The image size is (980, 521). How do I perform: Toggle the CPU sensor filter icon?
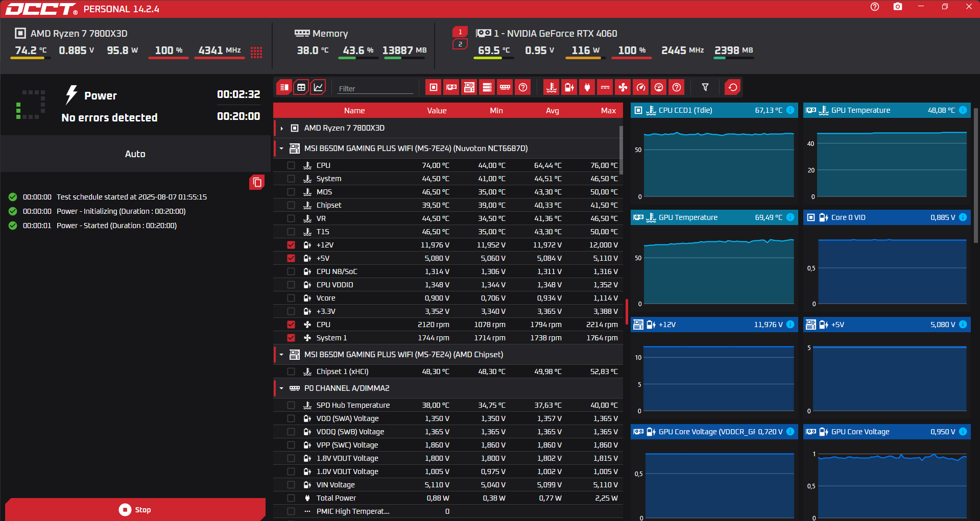(434, 87)
